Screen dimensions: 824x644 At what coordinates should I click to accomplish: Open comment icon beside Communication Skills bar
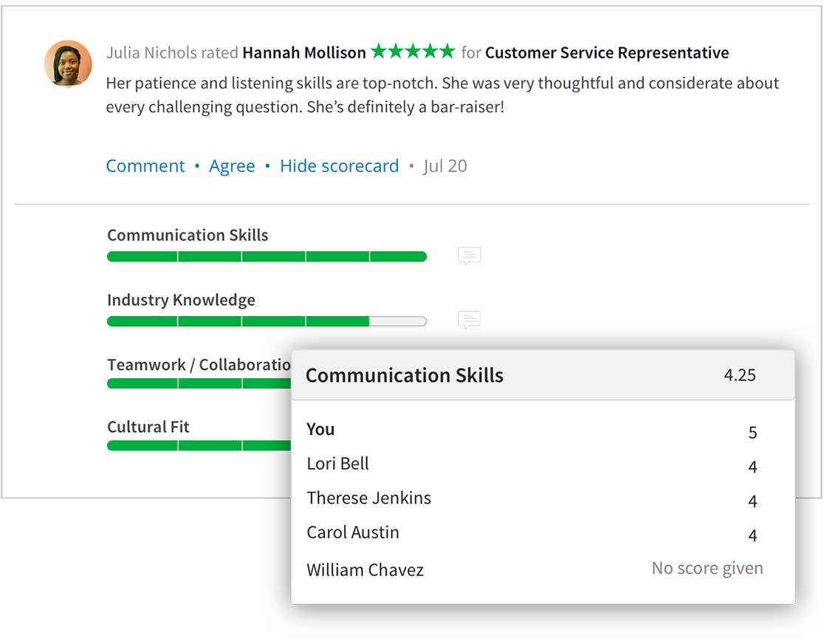coord(469,256)
